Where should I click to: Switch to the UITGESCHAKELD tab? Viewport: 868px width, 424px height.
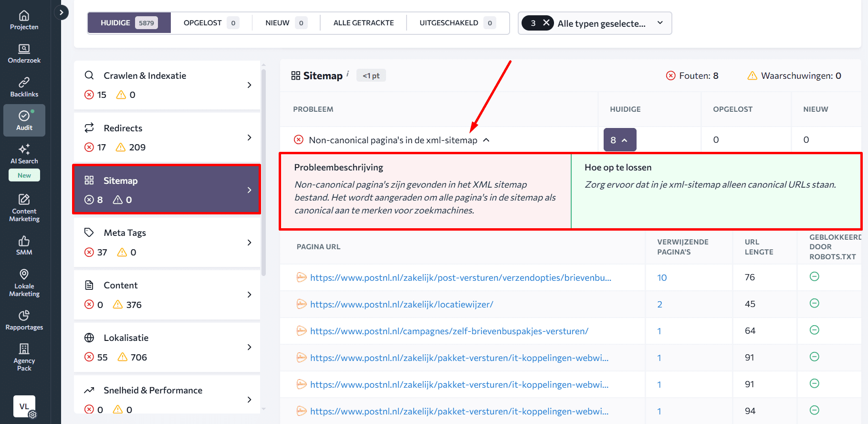pos(458,23)
